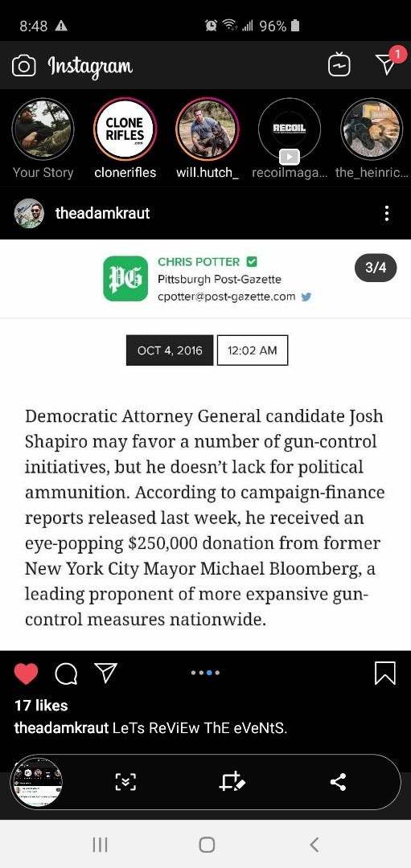Tap Android recent apps button
Viewport: 411px width, 868px height.
click(x=100, y=844)
